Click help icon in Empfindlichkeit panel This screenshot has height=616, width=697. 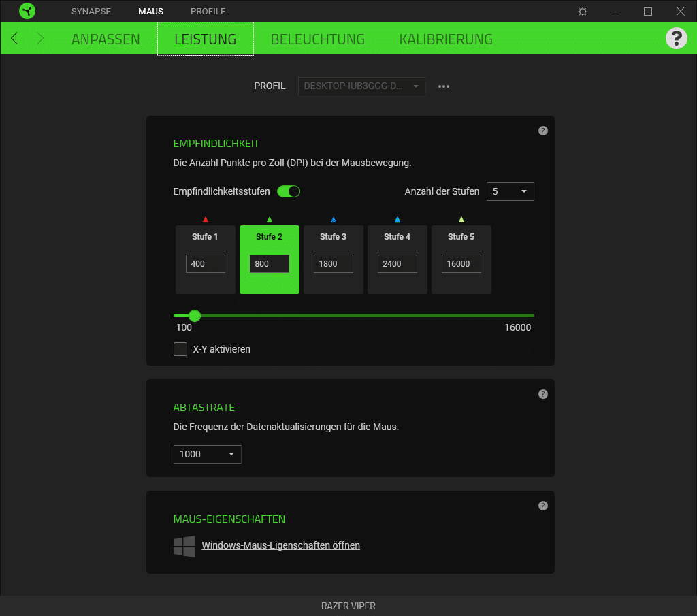pyautogui.click(x=542, y=131)
